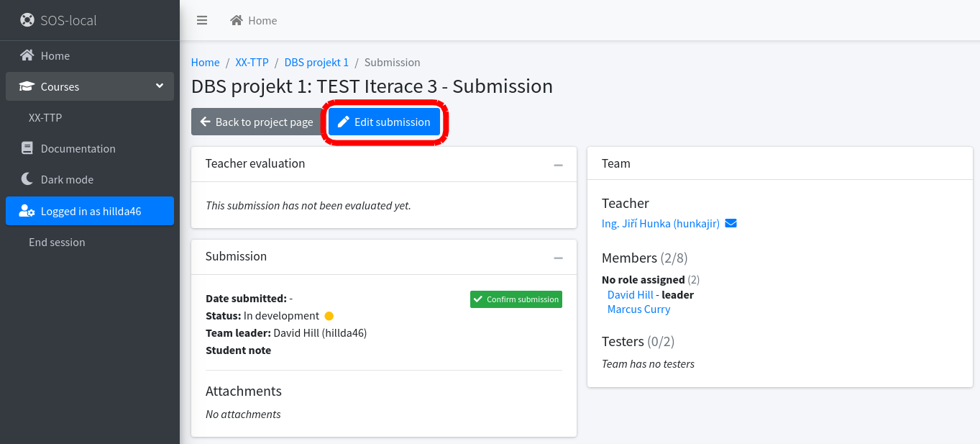Click the yellow In development status dot
980x444 pixels.
(329, 316)
